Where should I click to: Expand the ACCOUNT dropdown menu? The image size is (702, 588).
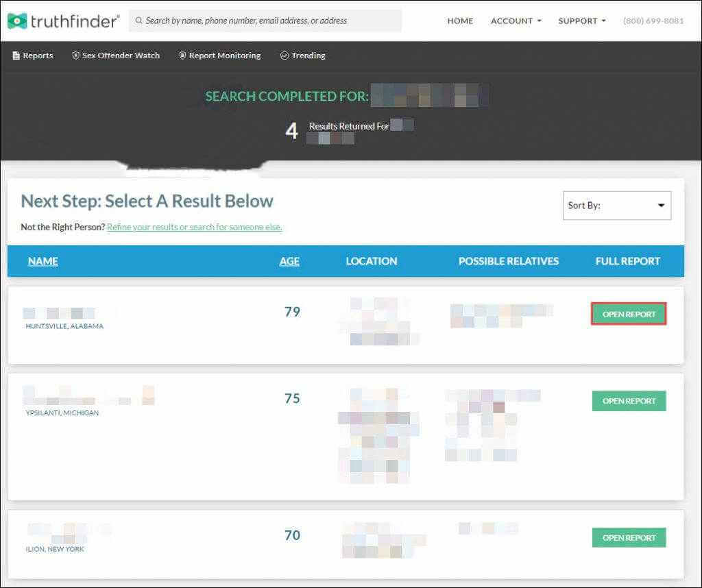(516, 21)
